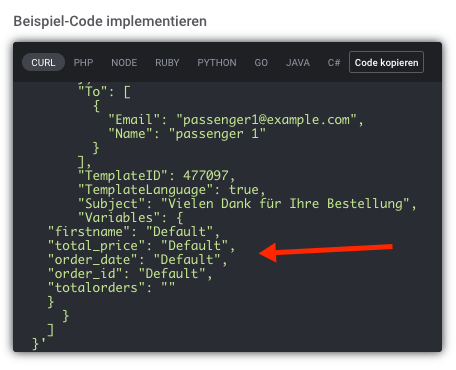This screenshot has height=370, width=456.
Task: Click the "To": [ line
Action: 104,92
